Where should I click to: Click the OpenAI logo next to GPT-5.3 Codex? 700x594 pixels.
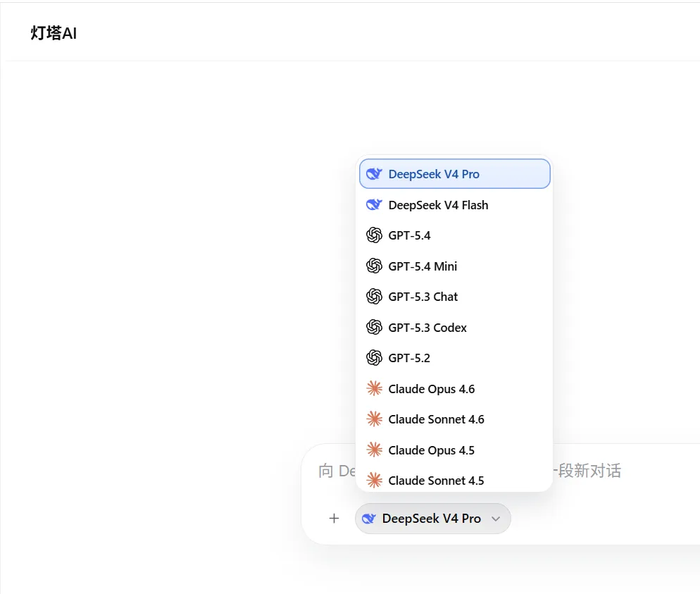click(374, 327)
